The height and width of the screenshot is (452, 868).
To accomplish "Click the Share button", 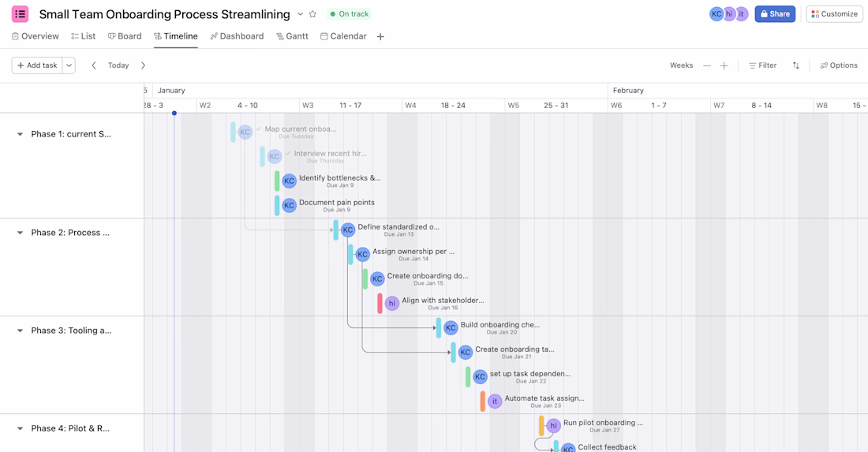I will point(775,14).
